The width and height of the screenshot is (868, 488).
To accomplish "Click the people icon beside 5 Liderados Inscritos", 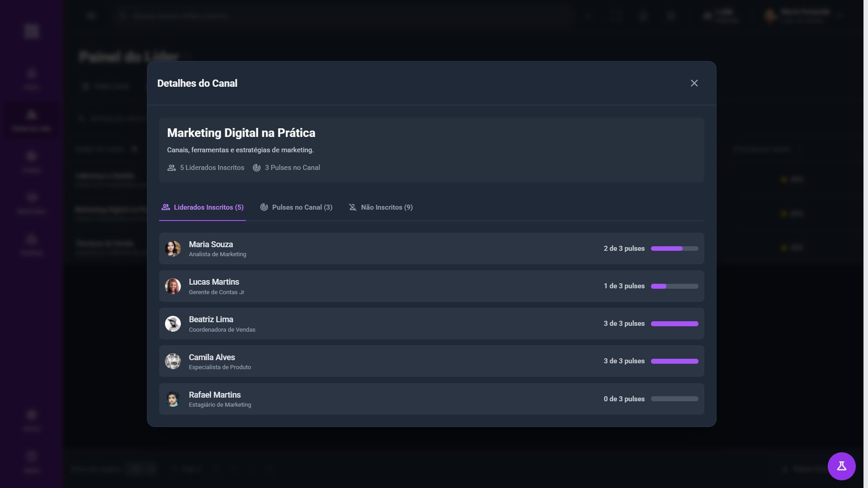I will 171,168.
